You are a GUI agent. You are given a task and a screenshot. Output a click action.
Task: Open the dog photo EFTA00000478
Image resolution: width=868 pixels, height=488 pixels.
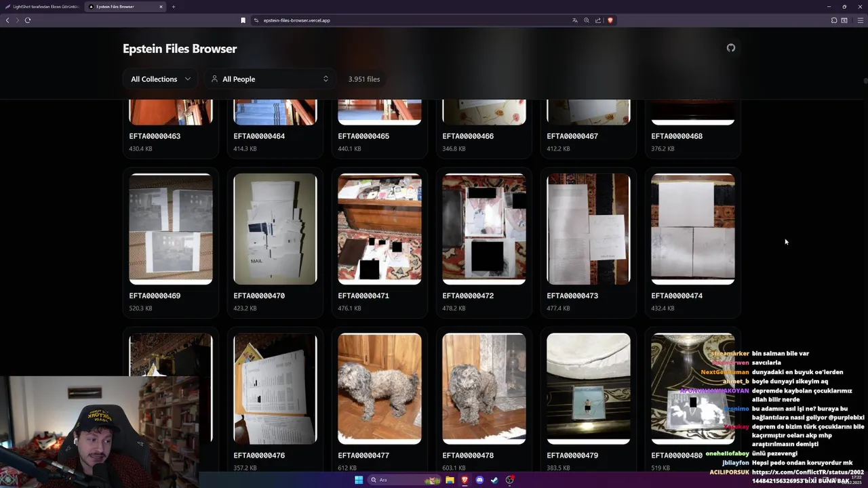click(x=484, y=388)
